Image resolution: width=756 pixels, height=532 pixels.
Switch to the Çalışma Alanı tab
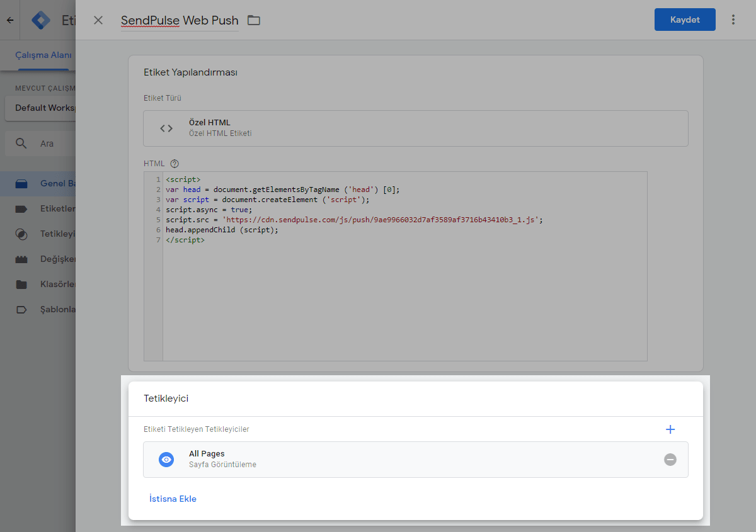(44, 55)
